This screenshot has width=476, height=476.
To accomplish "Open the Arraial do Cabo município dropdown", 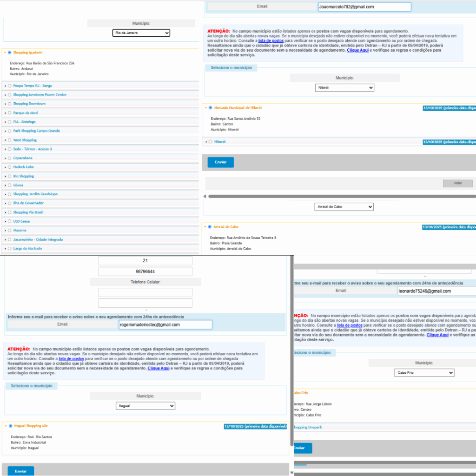I will 344,206.
